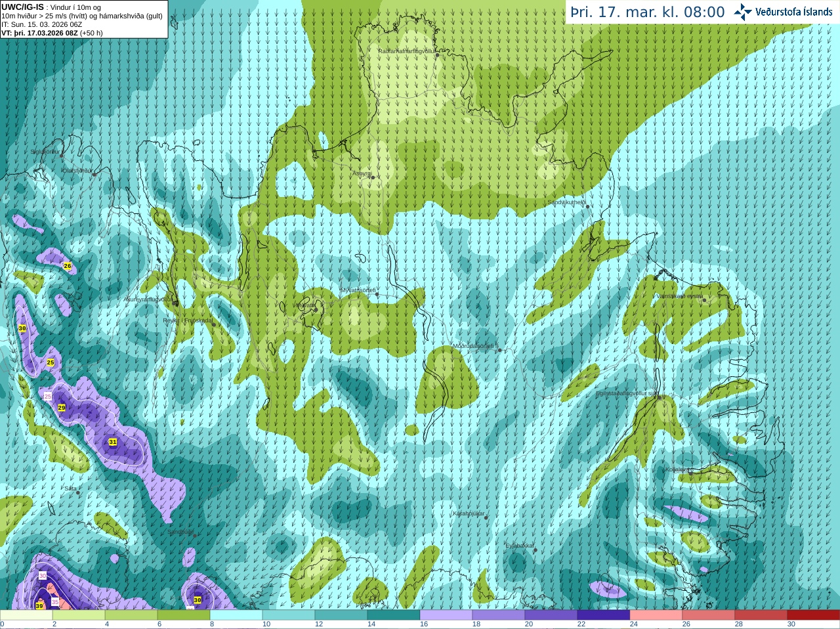Viewport: 840px width, 629px height.
Task: Click the dark teal 14–16 m/s legend swatch
Action: point(394,615)
